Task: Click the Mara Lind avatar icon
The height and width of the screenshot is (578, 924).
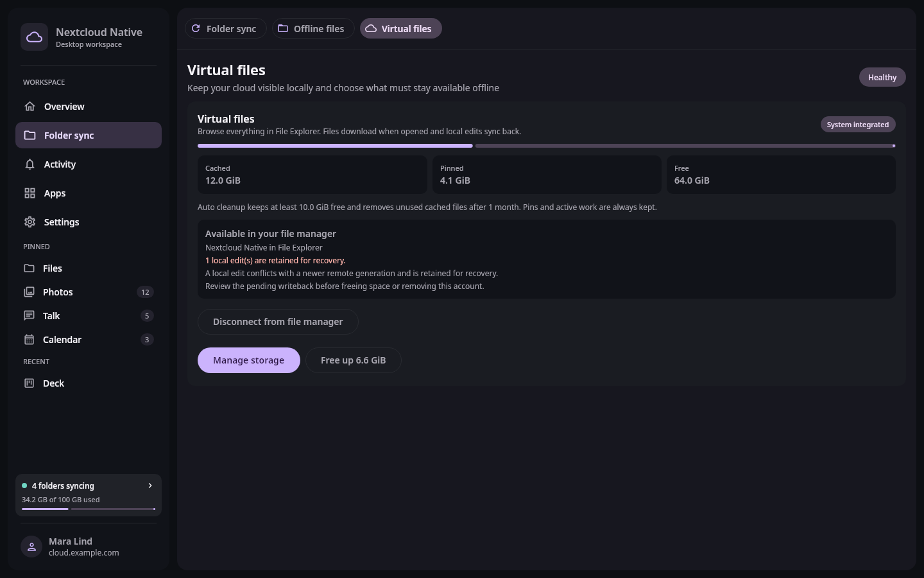Action: pyautogui.click(x=31, y=547)
